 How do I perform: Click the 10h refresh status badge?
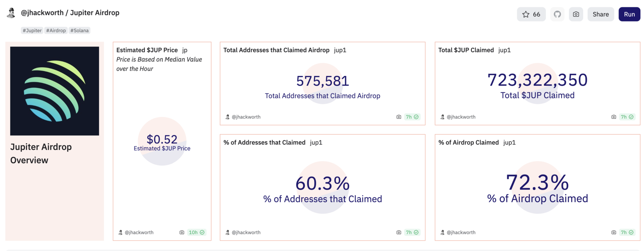tap(196, 232)
